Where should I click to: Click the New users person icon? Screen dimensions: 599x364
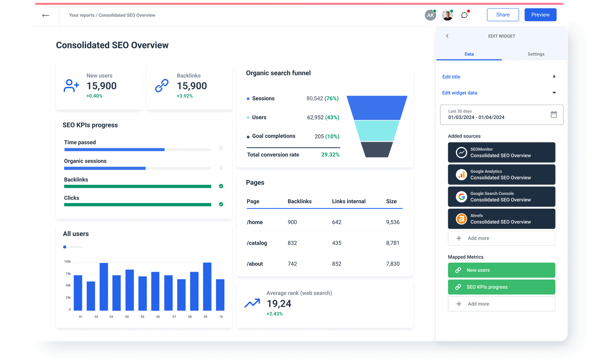tap(71, 86)
